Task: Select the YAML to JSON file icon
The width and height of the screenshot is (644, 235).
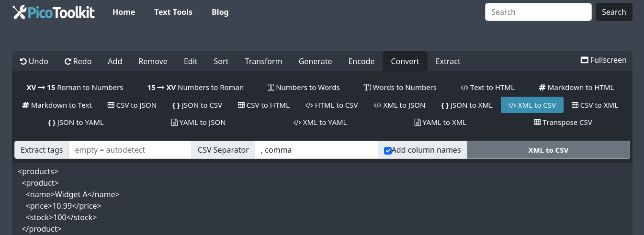Action: [x=174, y=123]
